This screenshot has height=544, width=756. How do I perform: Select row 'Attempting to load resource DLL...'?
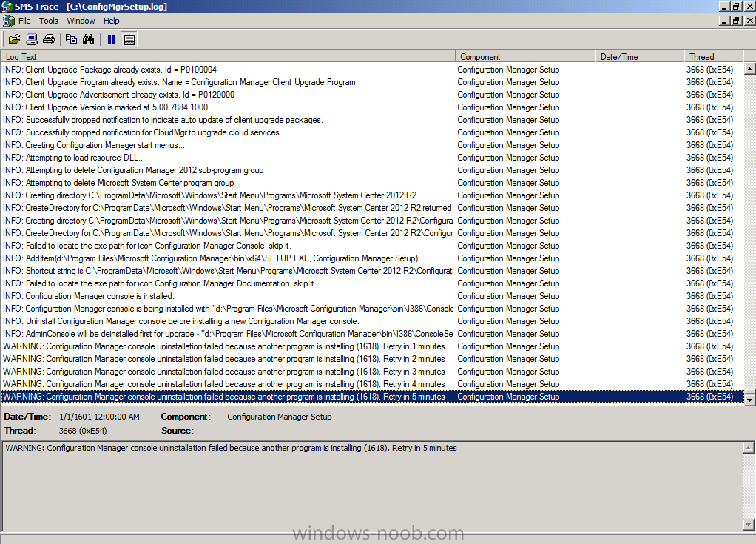click(372, 157)
